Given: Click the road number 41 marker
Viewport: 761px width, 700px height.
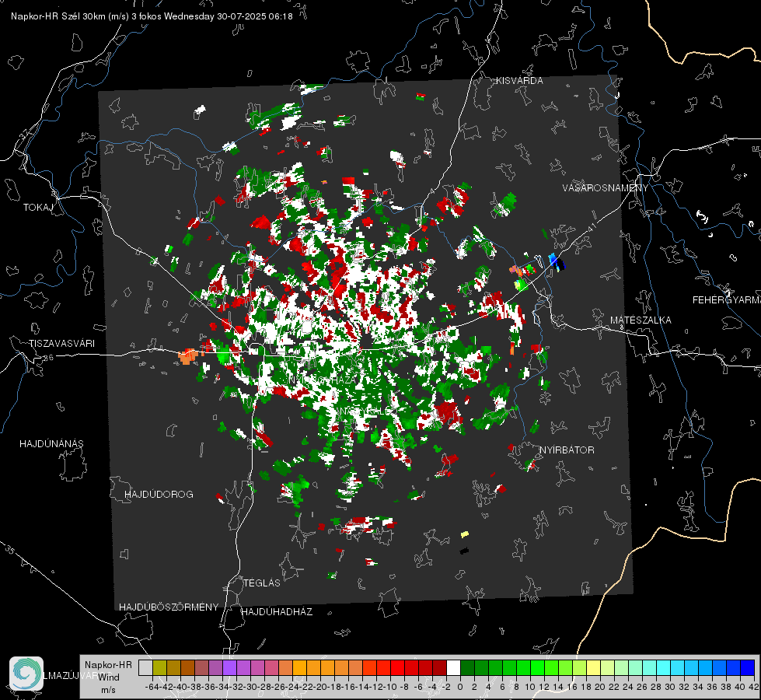Looking at the screenshot, I should point(591,227).
